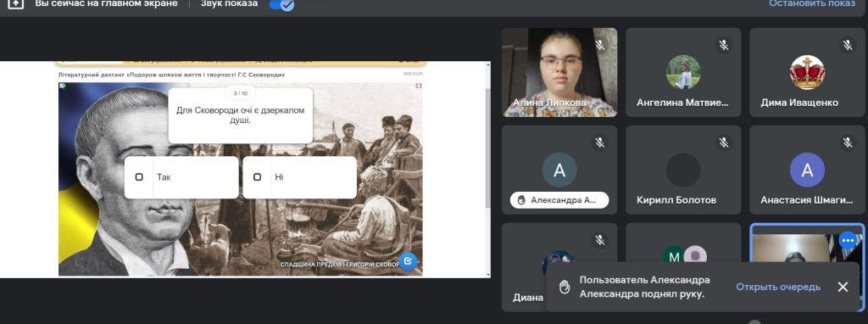868x324 pixels.
Task: Click the Дима Иващенко crown avatar
Action: pyautogui.click(x=807, y=72)
